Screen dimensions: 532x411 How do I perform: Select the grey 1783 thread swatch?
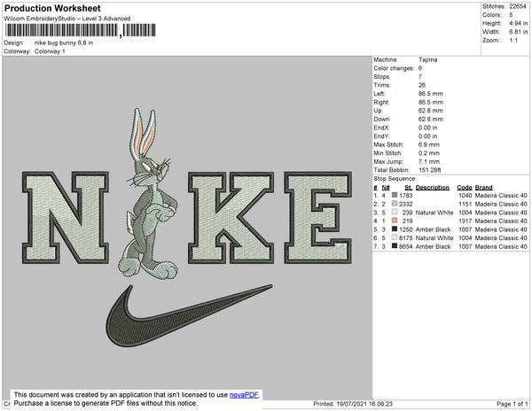pos(395,195)
